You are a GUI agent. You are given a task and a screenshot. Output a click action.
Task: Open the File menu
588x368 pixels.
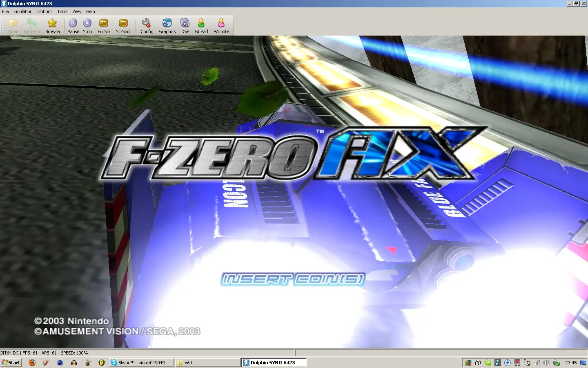[5, 11]
